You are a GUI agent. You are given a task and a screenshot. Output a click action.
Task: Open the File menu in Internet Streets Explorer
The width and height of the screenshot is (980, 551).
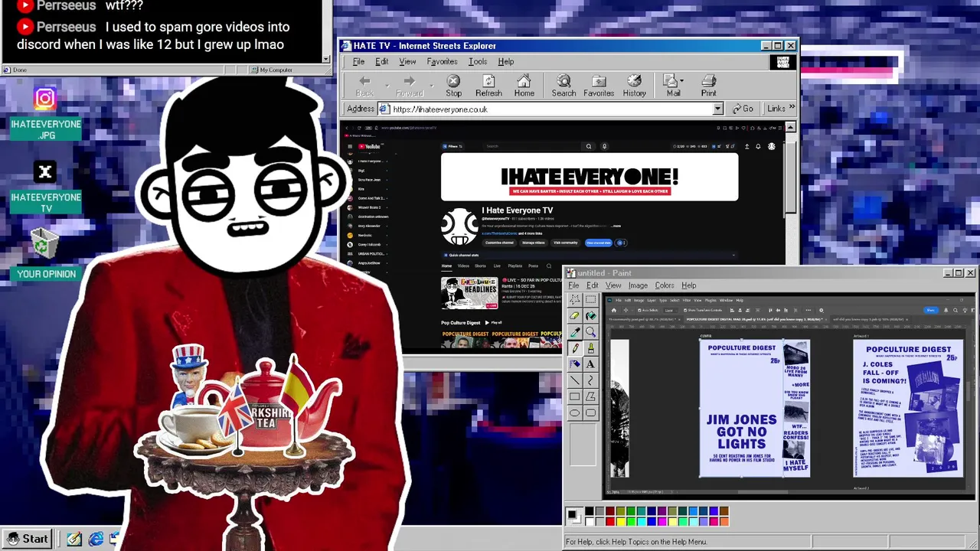(x=358, y=61)
